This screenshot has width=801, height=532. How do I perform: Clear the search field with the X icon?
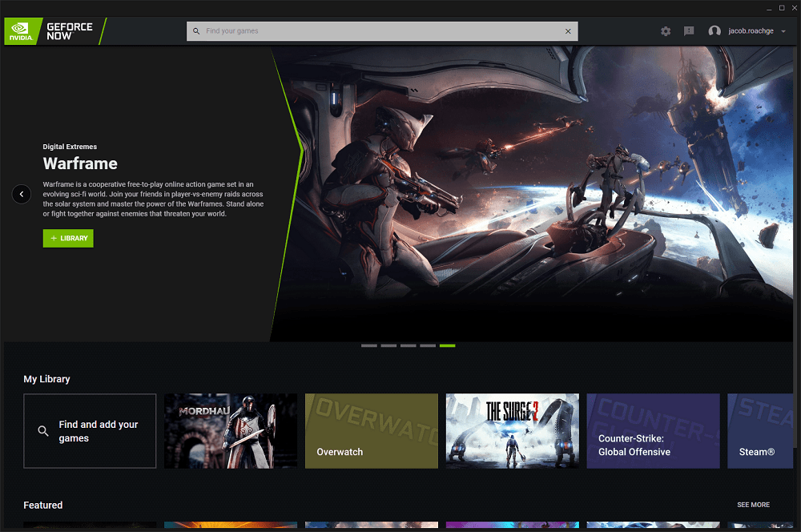click(568, 31)
